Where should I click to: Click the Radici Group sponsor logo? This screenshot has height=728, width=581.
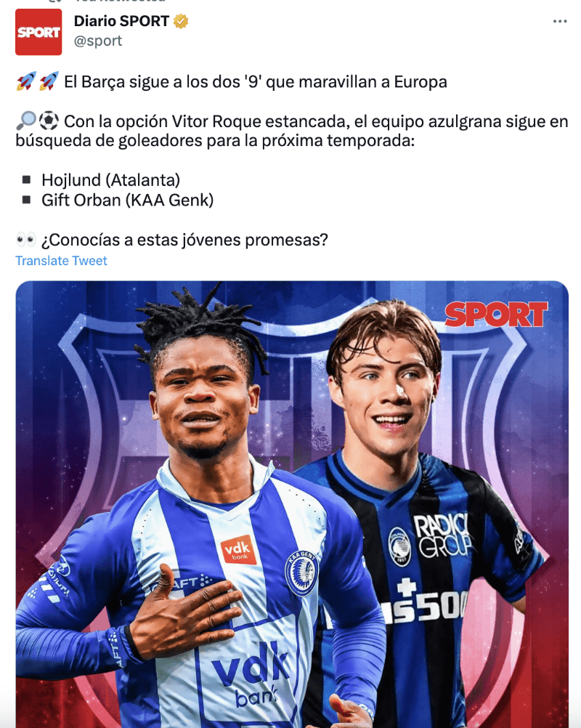tap(442, 535)
